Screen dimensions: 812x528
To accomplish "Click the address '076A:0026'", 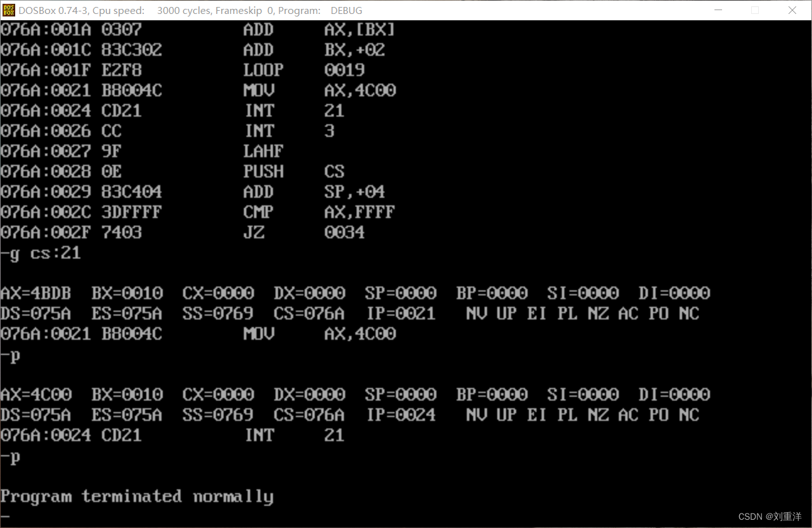I will click(46, 131).
